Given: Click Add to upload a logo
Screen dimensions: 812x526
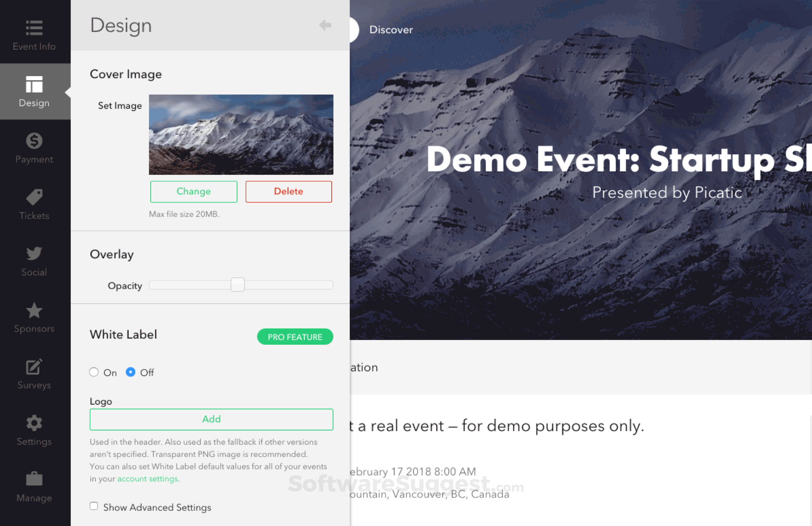Looking at the screenshot, I should pos(211,419).
